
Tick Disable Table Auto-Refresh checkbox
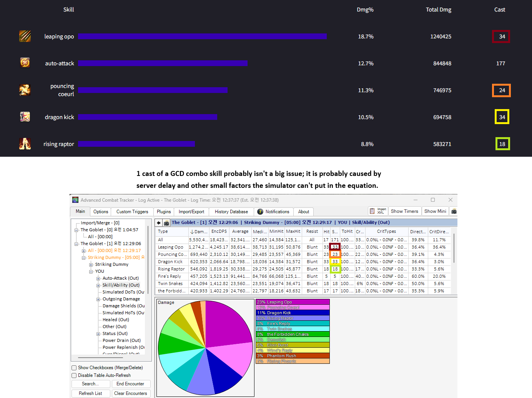pos(74,375)
